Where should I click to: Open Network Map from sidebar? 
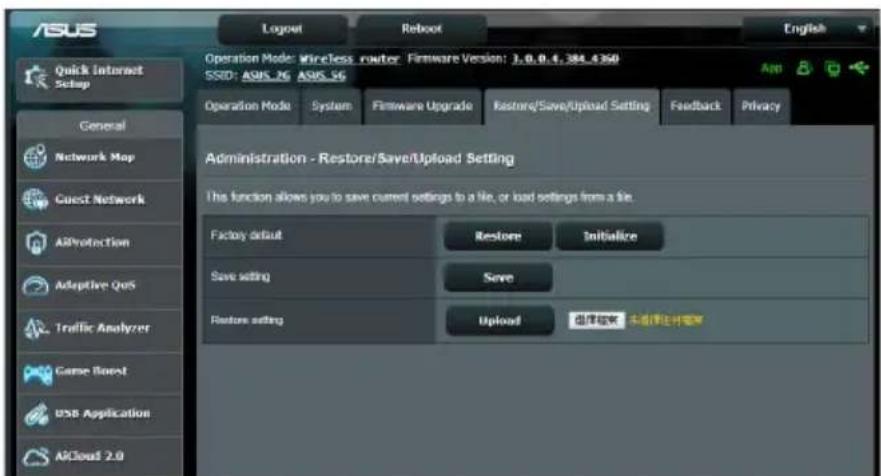[x=100, y=158]
